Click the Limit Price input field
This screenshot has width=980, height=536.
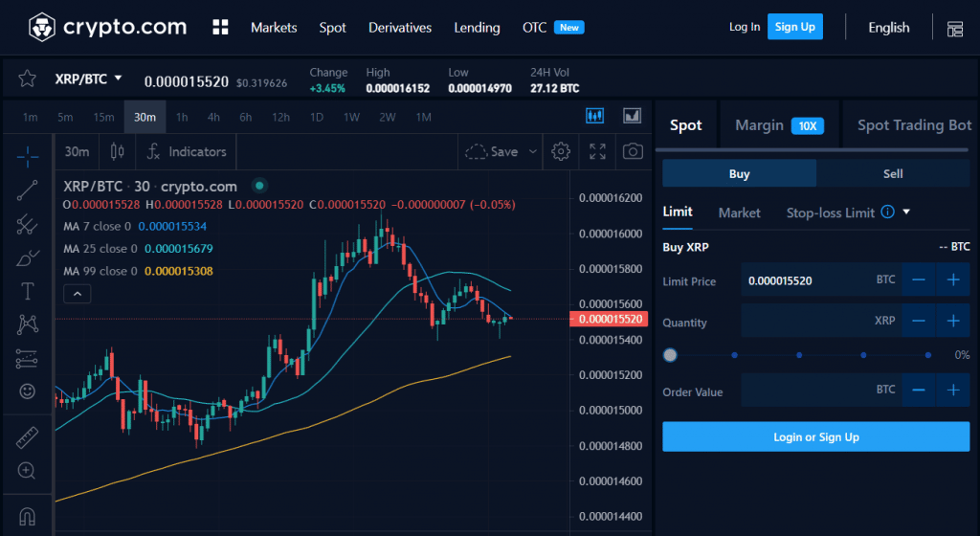(821, 279)
